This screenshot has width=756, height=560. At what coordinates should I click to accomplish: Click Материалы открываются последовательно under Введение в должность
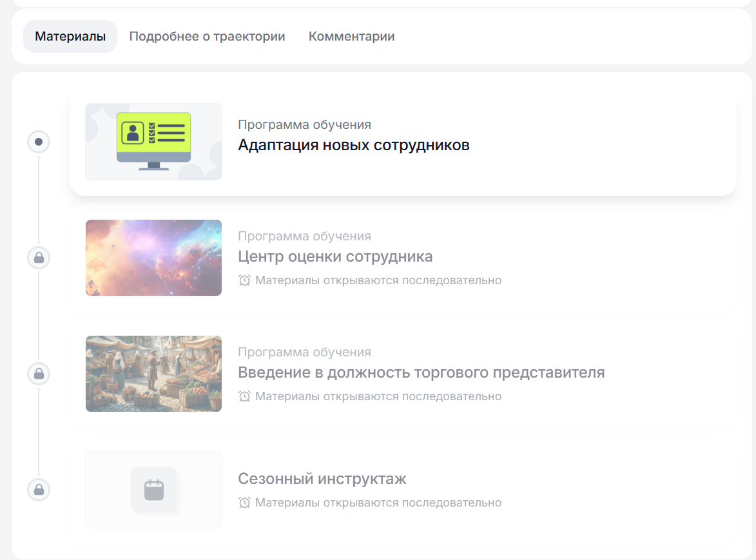378,396
